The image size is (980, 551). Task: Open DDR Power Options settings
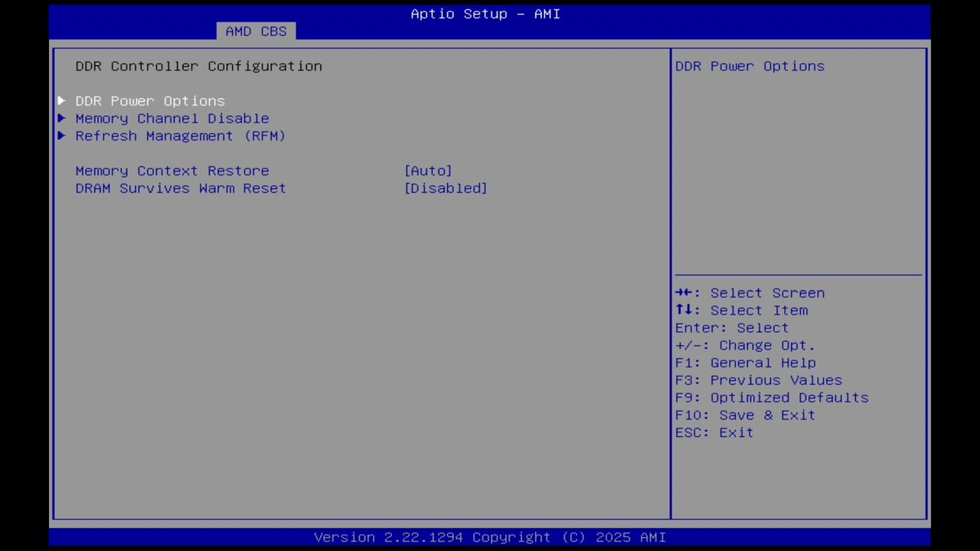[150, 100]
